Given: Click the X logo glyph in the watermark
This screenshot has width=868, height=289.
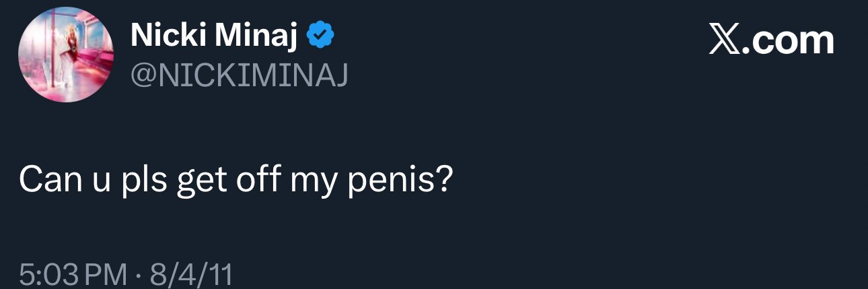Looking at the screenshot, I should pyautogui.click(x=724, y=42).
